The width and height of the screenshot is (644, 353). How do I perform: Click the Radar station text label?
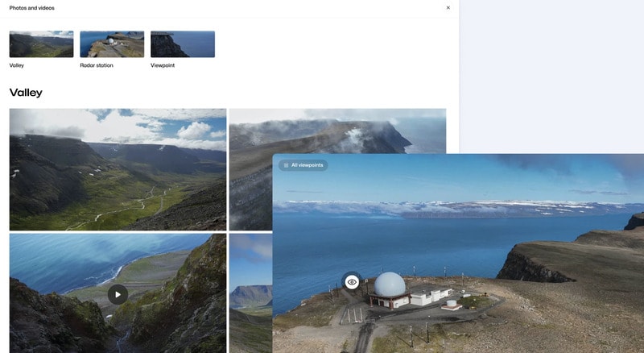point(97,65)
